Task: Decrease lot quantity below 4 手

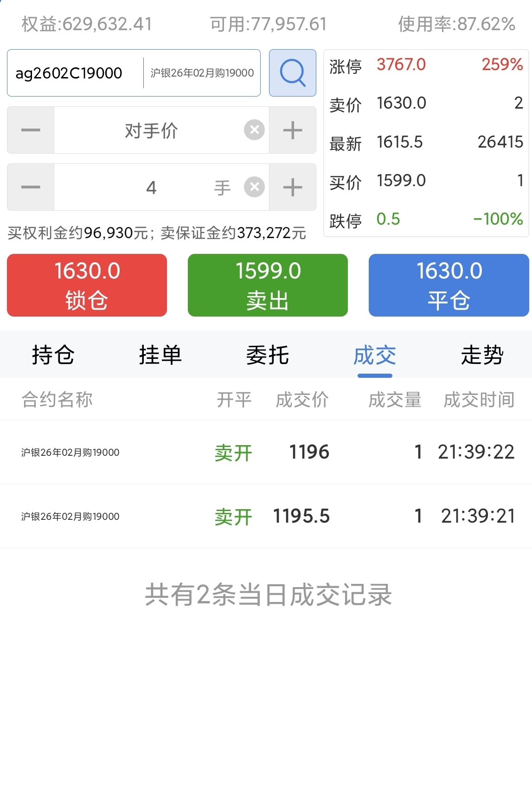Action: tap(31, 187)
